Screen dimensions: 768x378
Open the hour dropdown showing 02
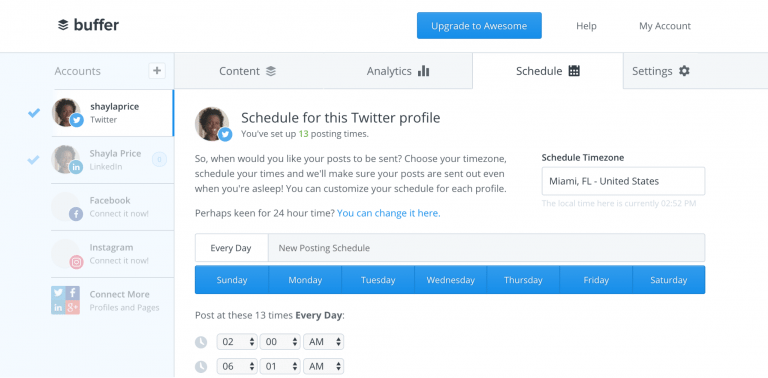click(237, 342)
